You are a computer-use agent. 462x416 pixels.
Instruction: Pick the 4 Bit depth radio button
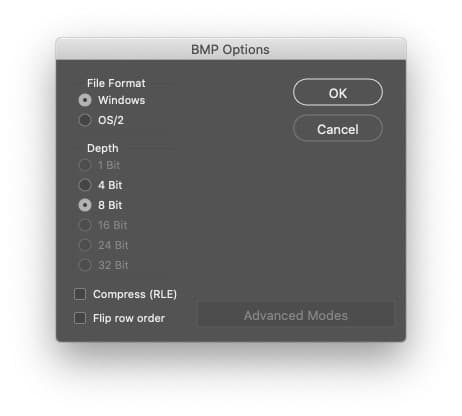pyautogui.click(x=85, y=185)
